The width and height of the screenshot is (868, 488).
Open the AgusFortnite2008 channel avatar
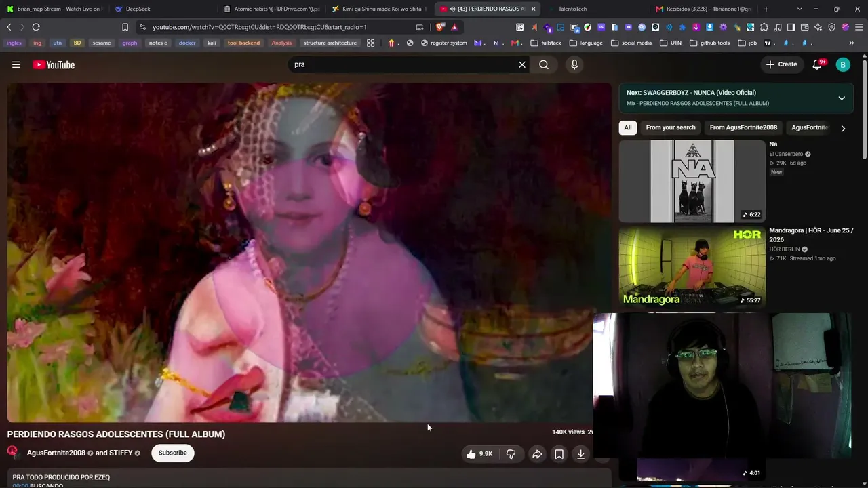[14, 453]
